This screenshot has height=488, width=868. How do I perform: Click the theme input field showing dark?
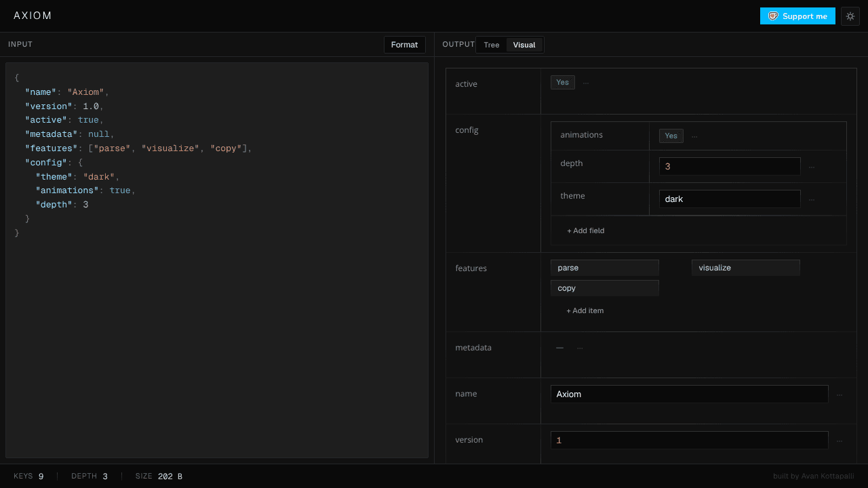click(730, 199)
